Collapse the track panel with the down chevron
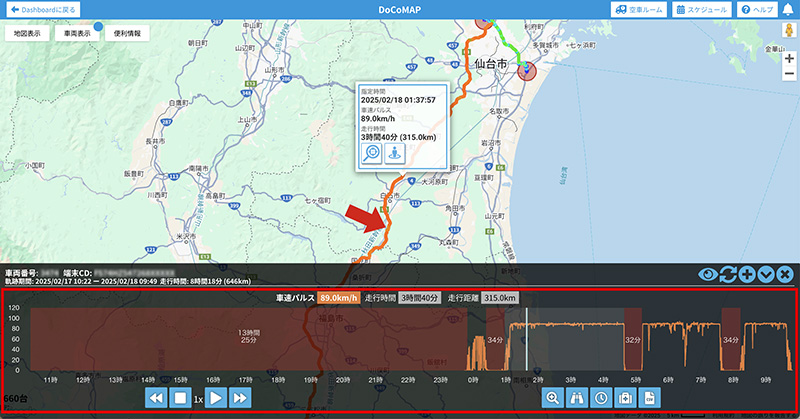 (766, 273)
